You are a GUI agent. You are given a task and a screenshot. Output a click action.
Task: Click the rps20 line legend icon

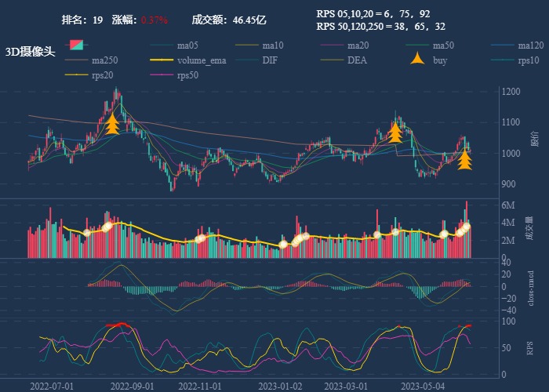click(77, 75)
